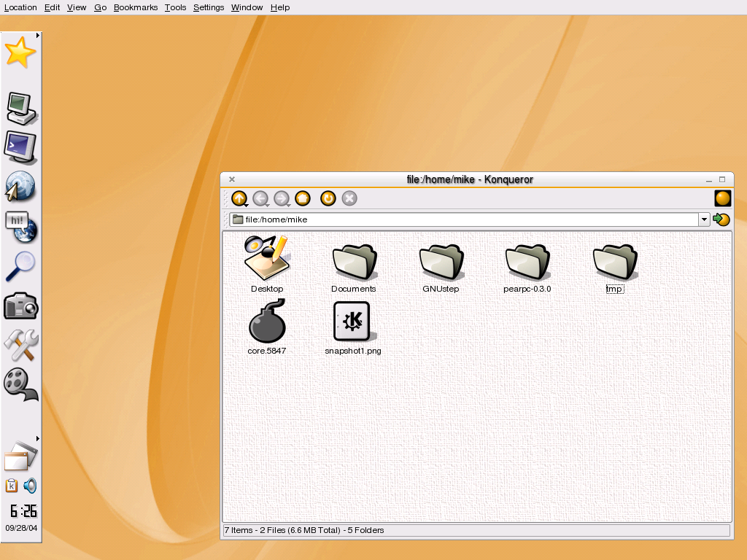Open the terminal icon in side panel
Image resolution: width=747 pixels, height=560 pixels.
point(20,147)
